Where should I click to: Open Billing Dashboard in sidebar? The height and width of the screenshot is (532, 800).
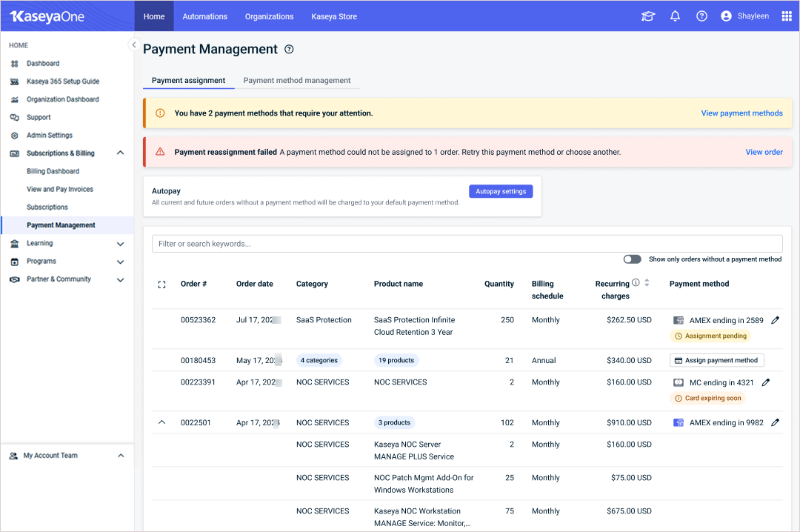tap(53, 171)
